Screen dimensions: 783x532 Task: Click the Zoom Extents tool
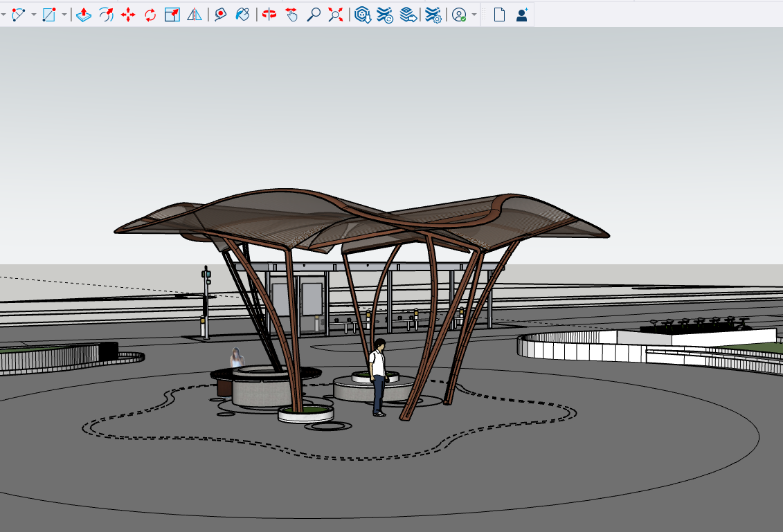click(x=336, y=15)
